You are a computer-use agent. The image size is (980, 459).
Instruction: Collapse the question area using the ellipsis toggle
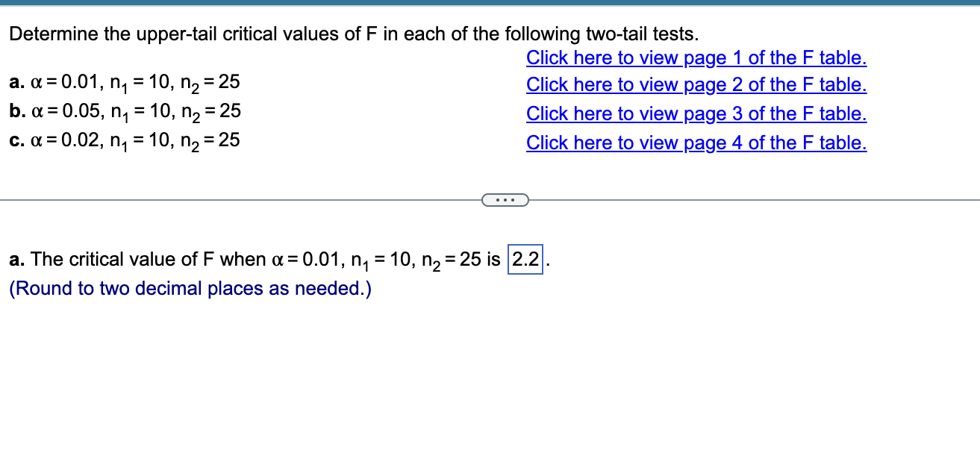[506, 200]
